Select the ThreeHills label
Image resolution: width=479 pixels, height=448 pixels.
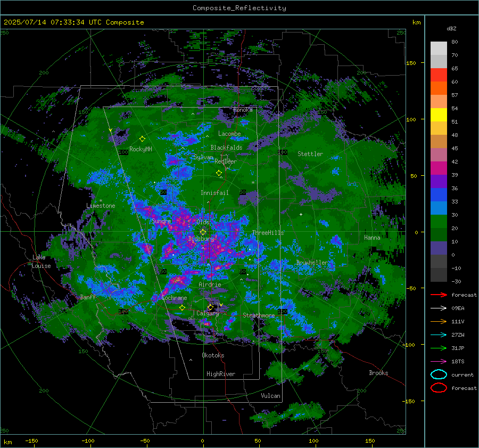point(268,233)
